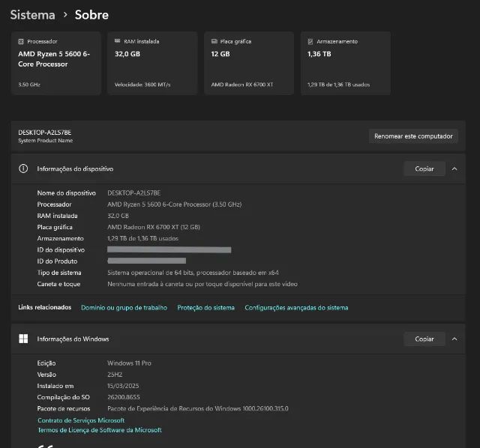The height and width of the screenshot is (448, 480).
Task: Select the Processador AMD Ryzen 5 5600 card
Action: pos(56,63)
